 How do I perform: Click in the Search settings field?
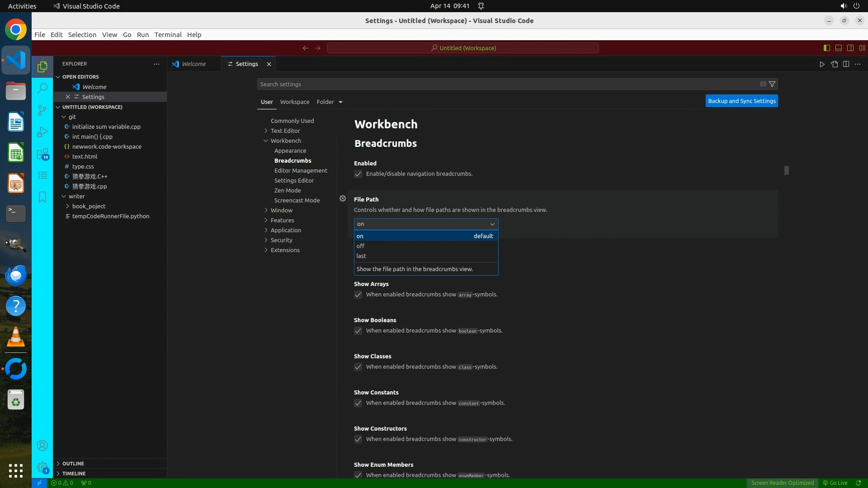click(x=497, y=84)
